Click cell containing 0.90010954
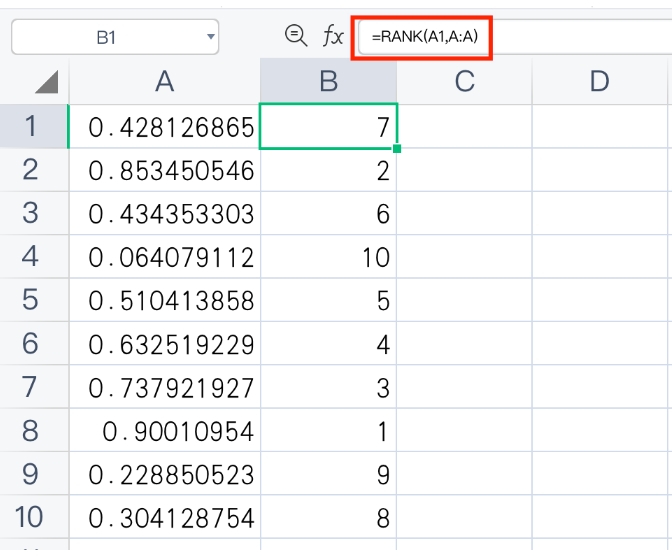The width and height of the screenshot is (672, 556). (x=165, y=430)
